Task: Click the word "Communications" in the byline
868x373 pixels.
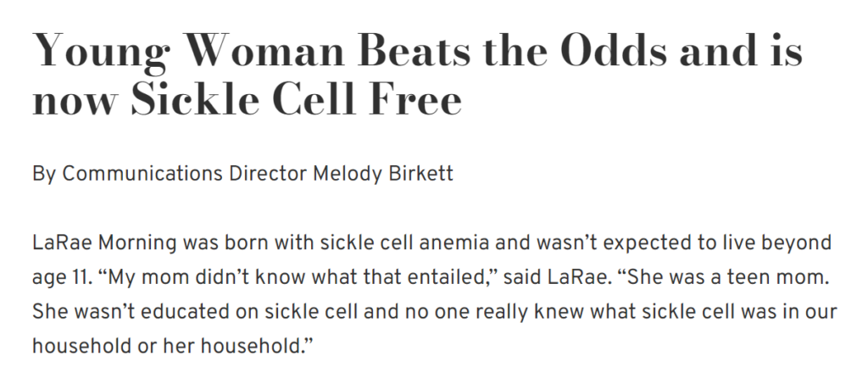Action: click(x=142, y=173)
